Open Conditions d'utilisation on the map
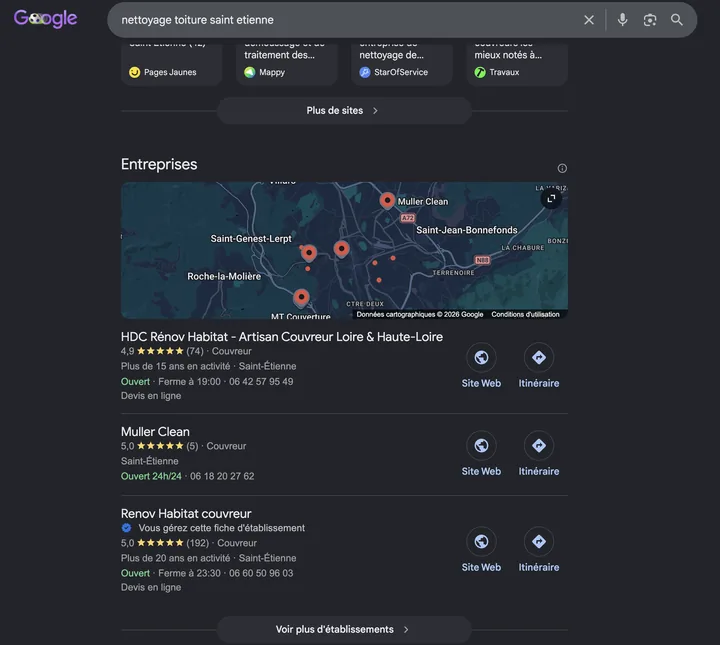Viewport: 720px width, 645px height. point(525,314)
